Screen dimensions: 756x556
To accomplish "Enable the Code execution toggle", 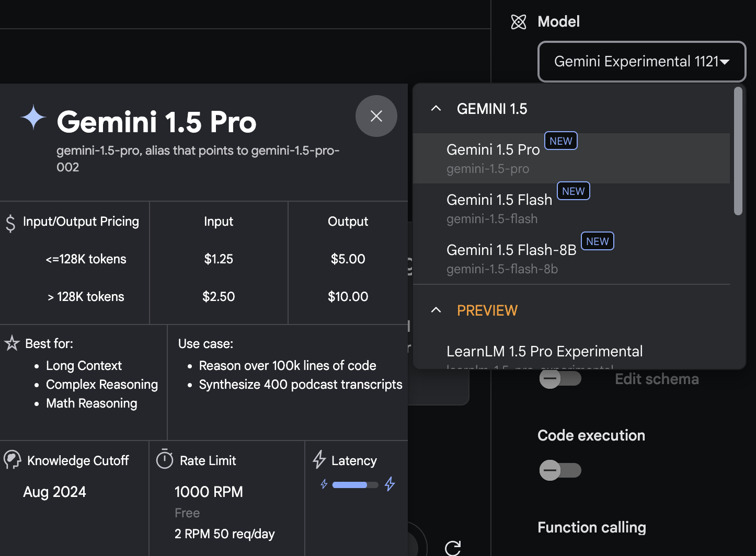I will click(560, 470).
